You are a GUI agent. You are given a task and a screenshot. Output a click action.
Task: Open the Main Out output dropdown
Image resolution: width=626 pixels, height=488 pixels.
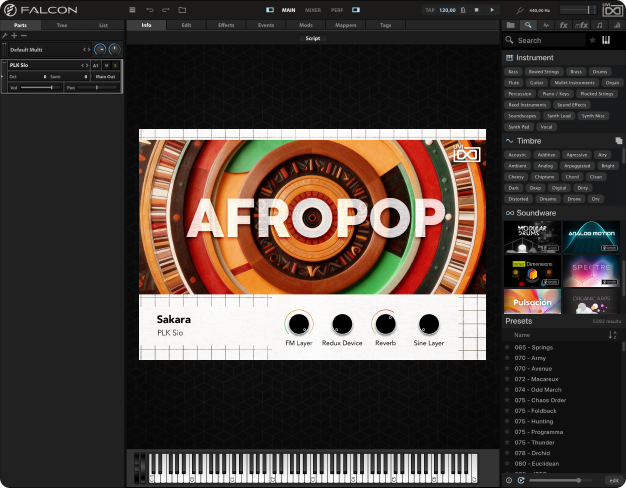[x=105, y=75]
